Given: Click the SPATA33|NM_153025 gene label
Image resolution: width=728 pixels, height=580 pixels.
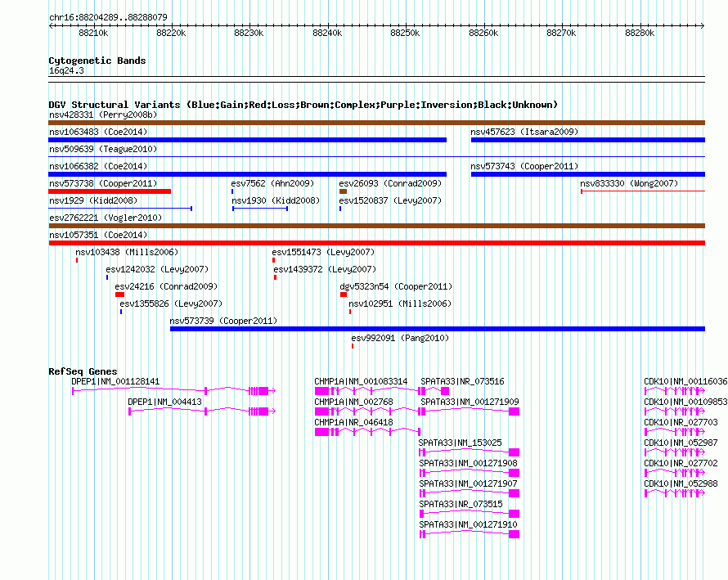Looking at the screenshot, I should [460, 443].
